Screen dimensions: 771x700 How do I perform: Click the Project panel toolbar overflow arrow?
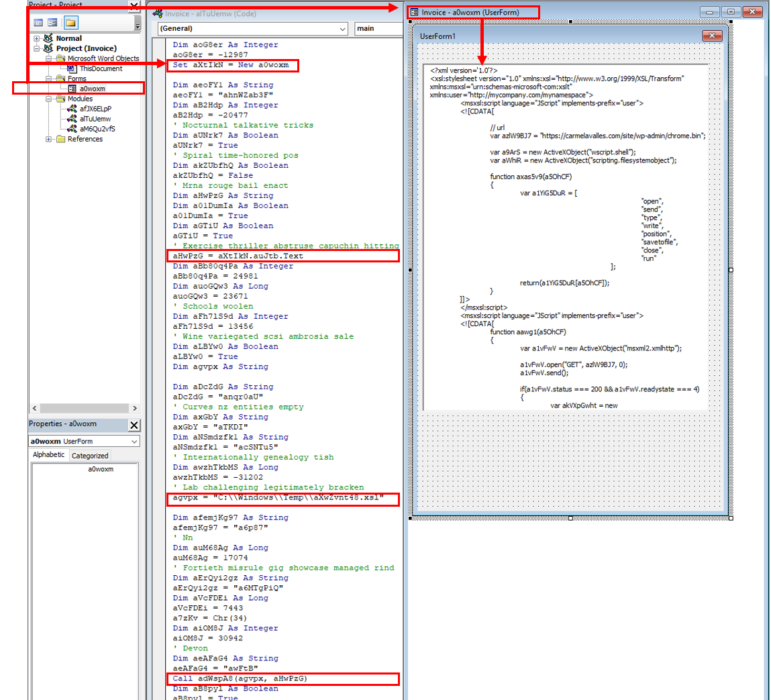(138, 23)
